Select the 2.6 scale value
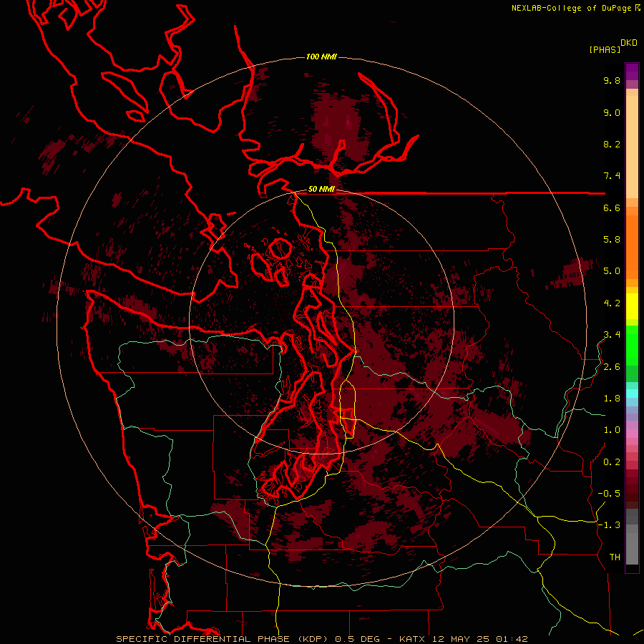 tap(612, 367)
